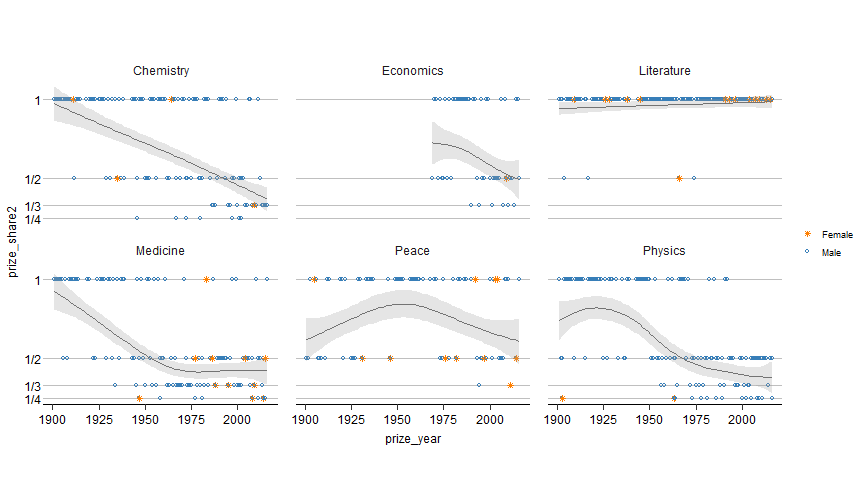Click the Female star in Peace's 1/3 row
The height and width of the screenshot is (504, 864).
point(510,385)
